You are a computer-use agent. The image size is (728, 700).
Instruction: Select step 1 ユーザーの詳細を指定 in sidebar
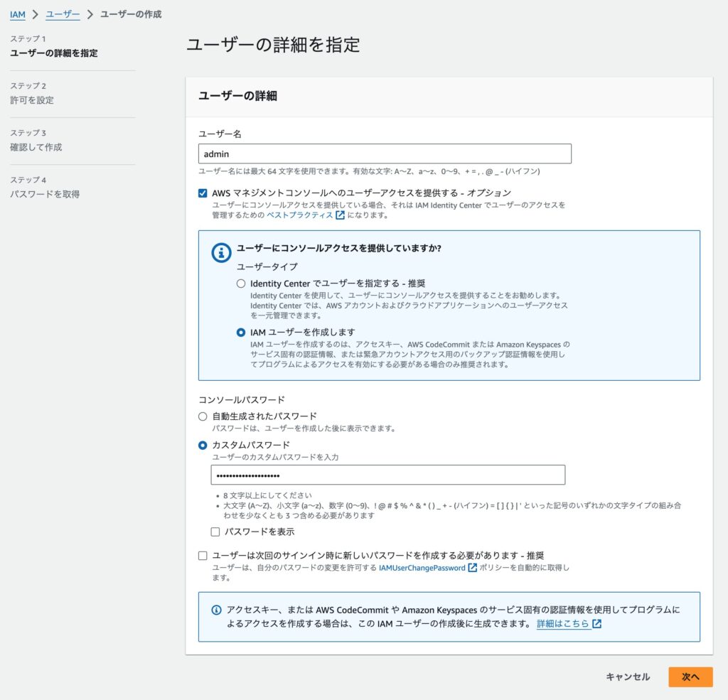pyautogui.click(x=54, y=53)
